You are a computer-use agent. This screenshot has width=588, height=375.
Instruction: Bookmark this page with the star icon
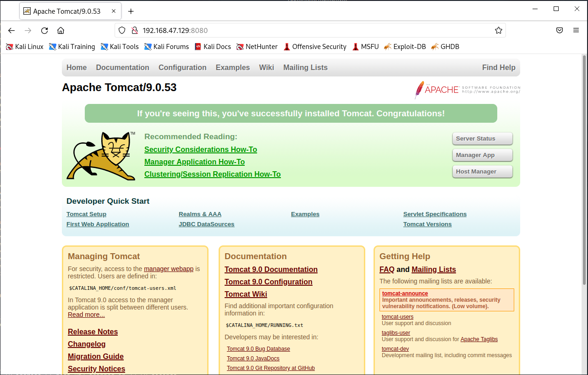[x=499, y=30]
